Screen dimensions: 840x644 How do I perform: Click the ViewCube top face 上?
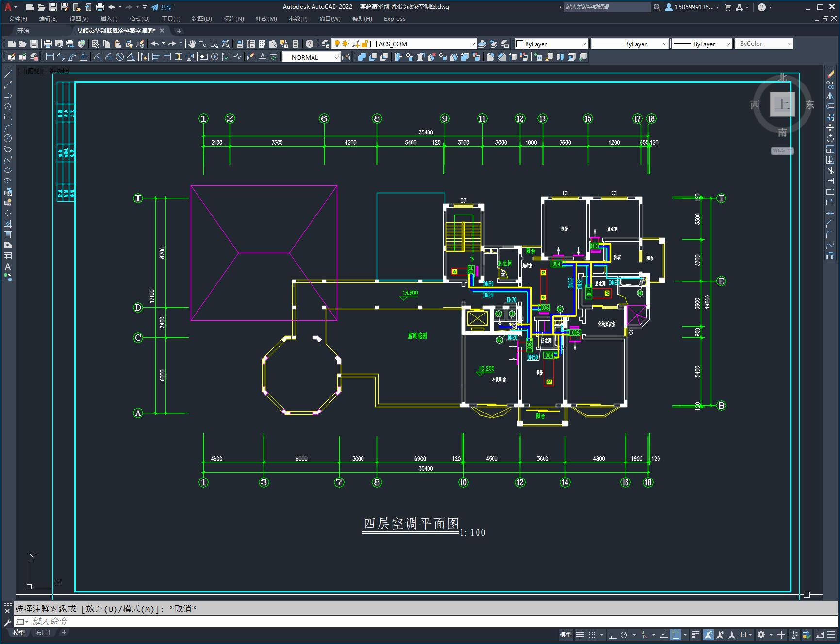click(x=782, y=104)
